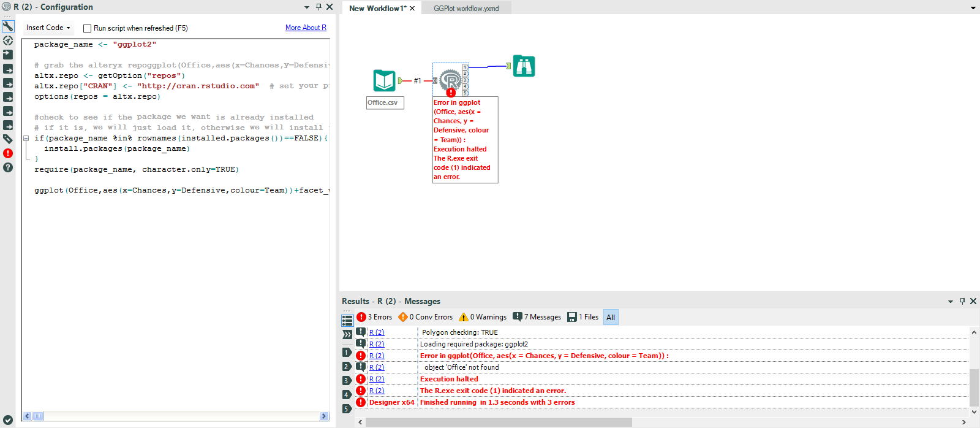Open the wrench configuration icon in sidebar

tap(8, 26)
